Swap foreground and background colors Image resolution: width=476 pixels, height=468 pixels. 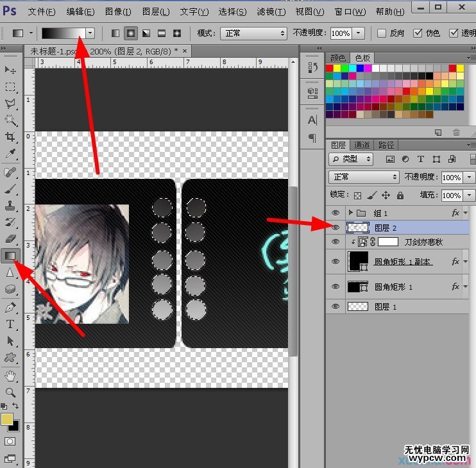15,406
